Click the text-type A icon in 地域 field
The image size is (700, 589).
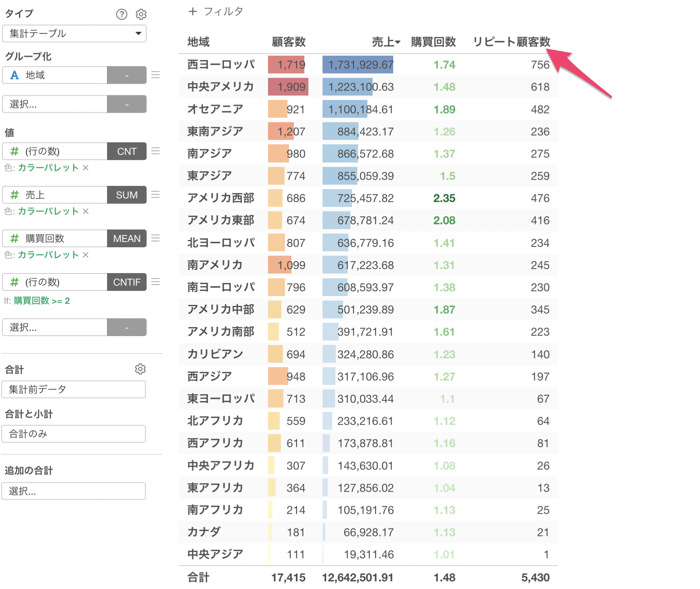(15, 75)
